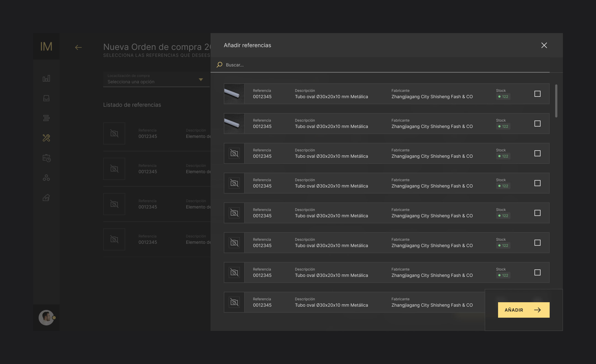Click the panel's vertical scrollbar thumb
The width and height of the screenshot is (596, 364).
coord(556,101)
